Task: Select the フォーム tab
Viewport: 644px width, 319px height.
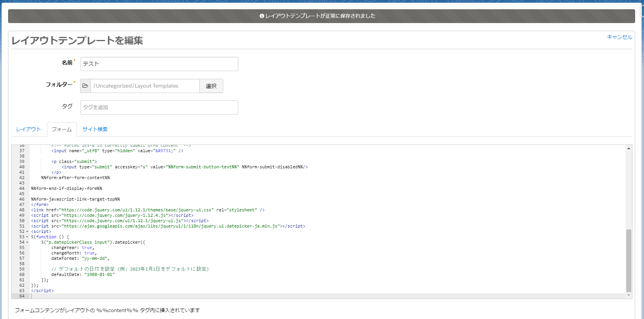Action: click(62, 129)
